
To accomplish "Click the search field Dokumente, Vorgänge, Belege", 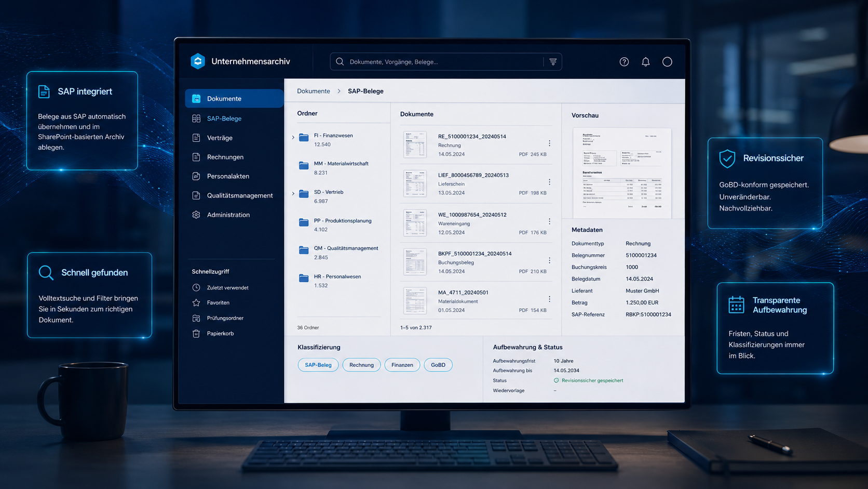I will point(444,62).
